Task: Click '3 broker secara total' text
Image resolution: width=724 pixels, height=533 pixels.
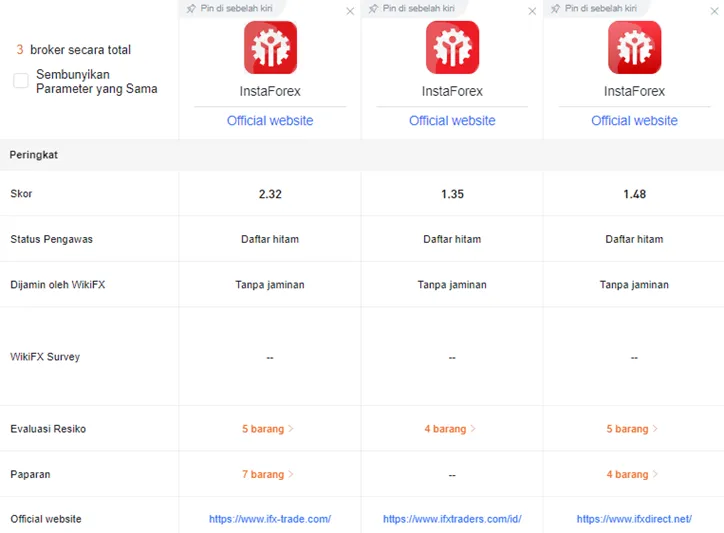Action: [x=74, y=50]
